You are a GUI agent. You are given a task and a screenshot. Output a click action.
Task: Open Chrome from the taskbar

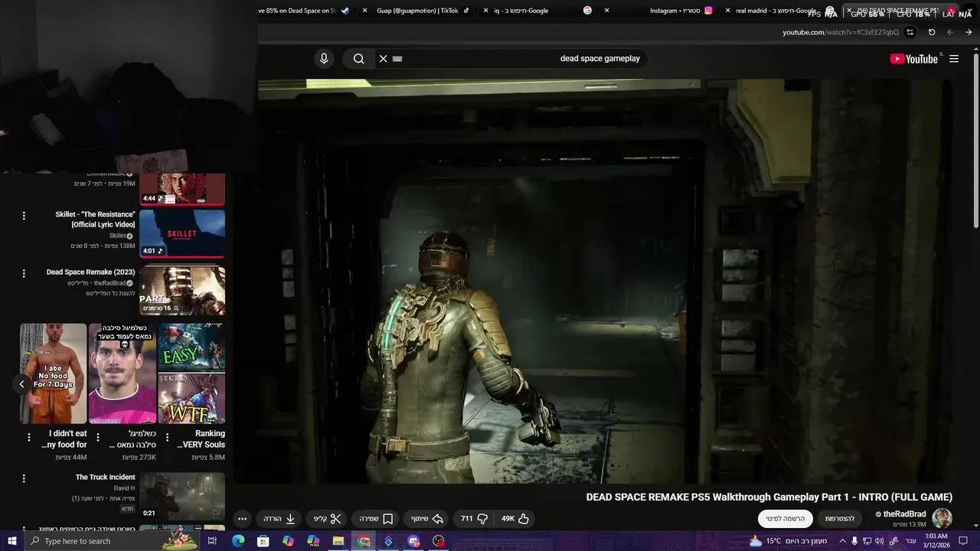(x=364, y=541)
